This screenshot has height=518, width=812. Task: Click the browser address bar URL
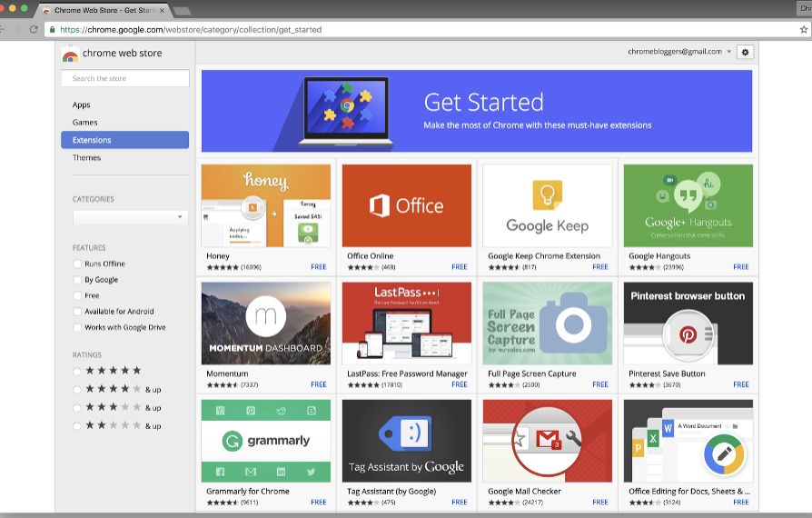[191, 29]
